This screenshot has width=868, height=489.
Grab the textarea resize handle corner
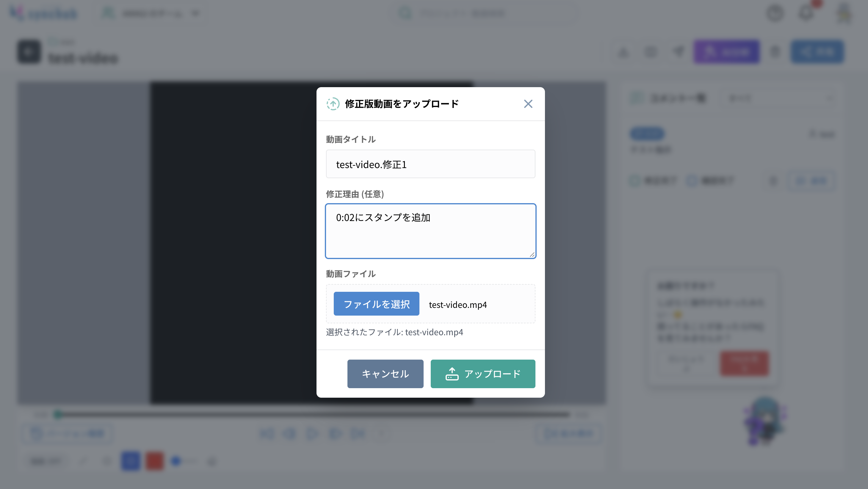point(532,254)
